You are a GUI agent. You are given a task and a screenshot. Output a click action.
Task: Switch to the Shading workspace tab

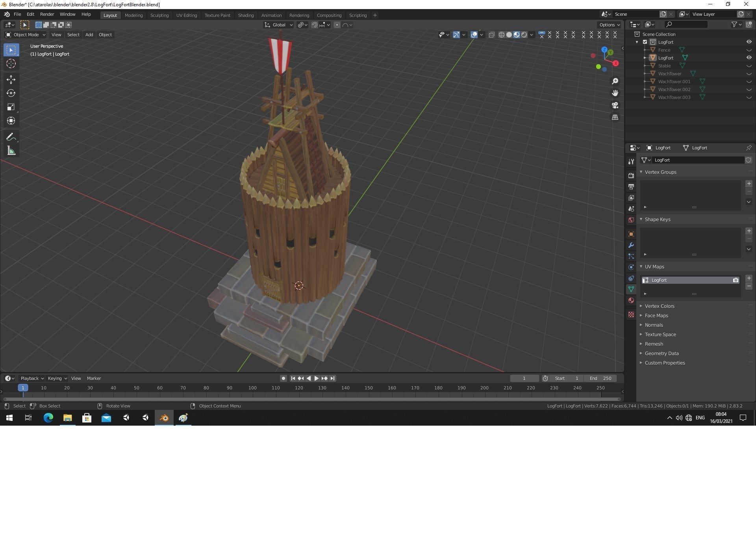coord(246,15)
